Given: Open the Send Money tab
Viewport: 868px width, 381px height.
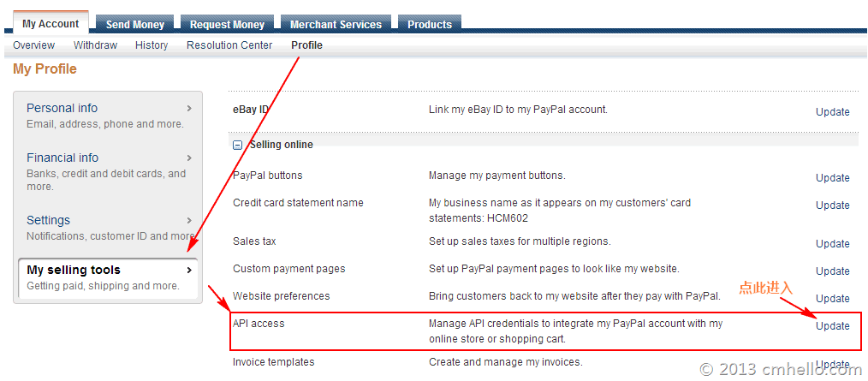Looking at the screenshot, I should tap(135, 24).
